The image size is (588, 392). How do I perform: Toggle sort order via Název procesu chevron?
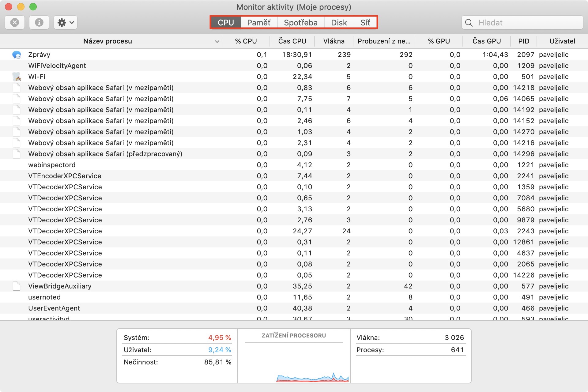click(x=217, y=41)
